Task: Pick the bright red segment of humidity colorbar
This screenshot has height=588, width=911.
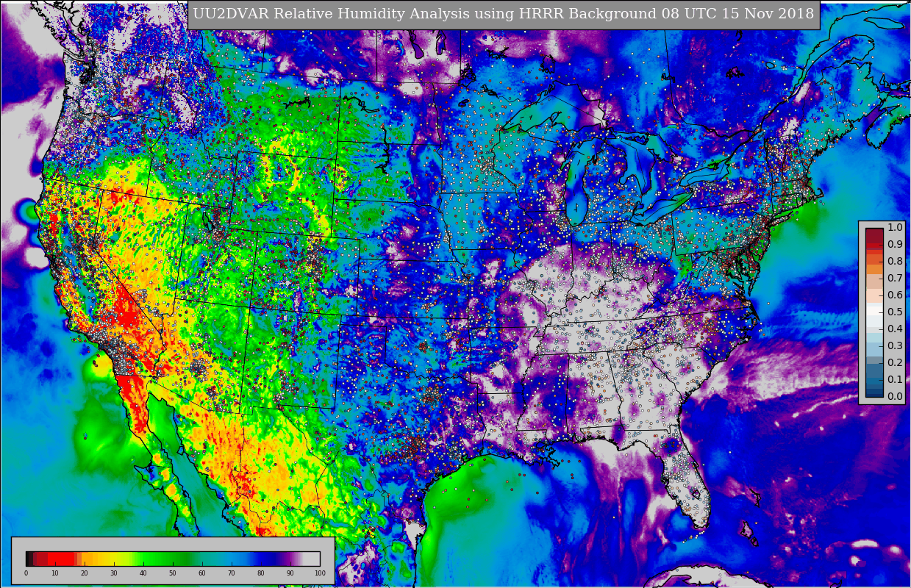Action: 61,559
